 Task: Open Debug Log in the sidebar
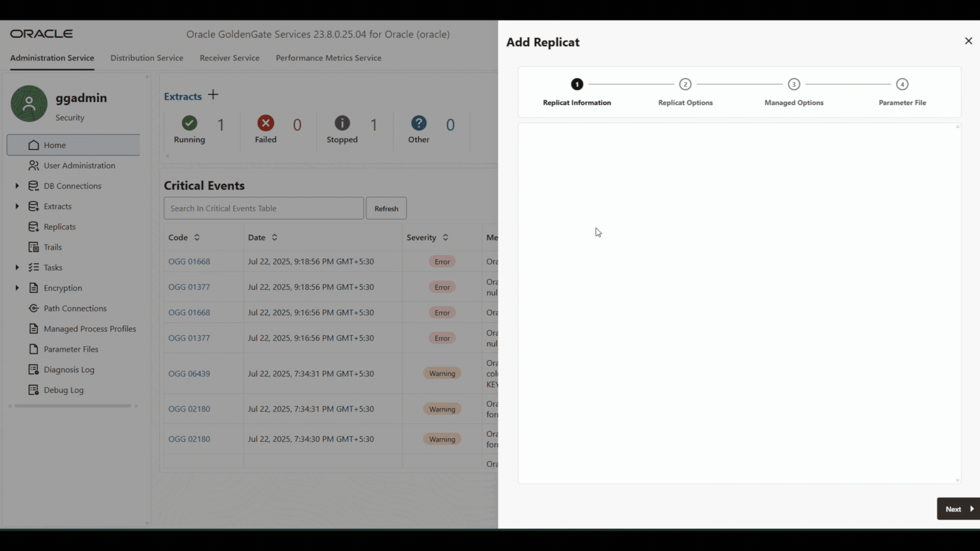pos(64,390)
